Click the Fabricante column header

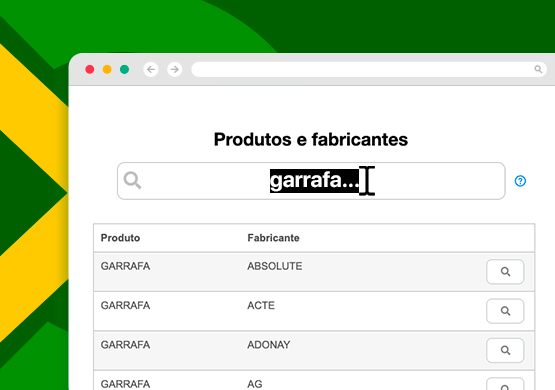273,238
